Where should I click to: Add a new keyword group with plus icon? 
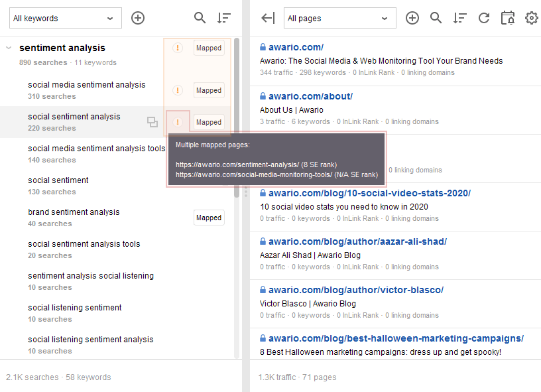tap(138, 18)
